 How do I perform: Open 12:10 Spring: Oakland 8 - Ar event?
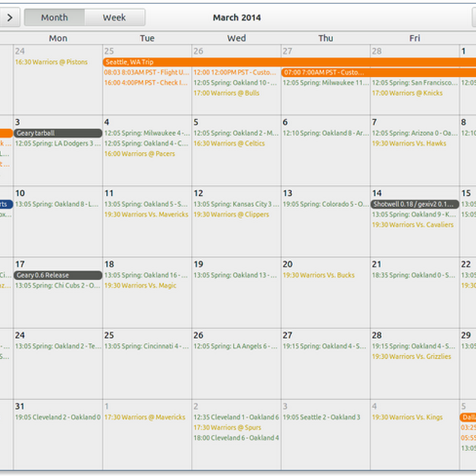click(325, 133)
